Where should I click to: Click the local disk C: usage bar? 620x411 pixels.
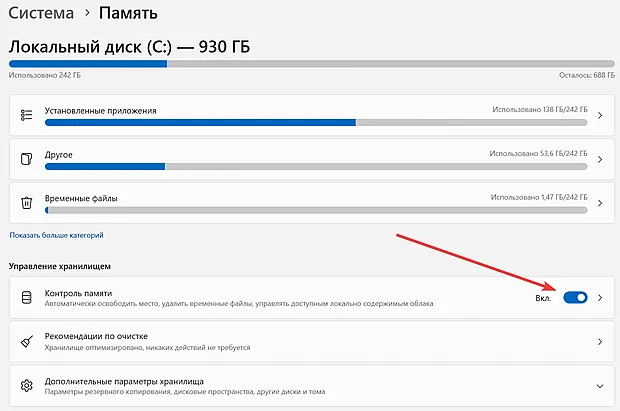[312, 64]
